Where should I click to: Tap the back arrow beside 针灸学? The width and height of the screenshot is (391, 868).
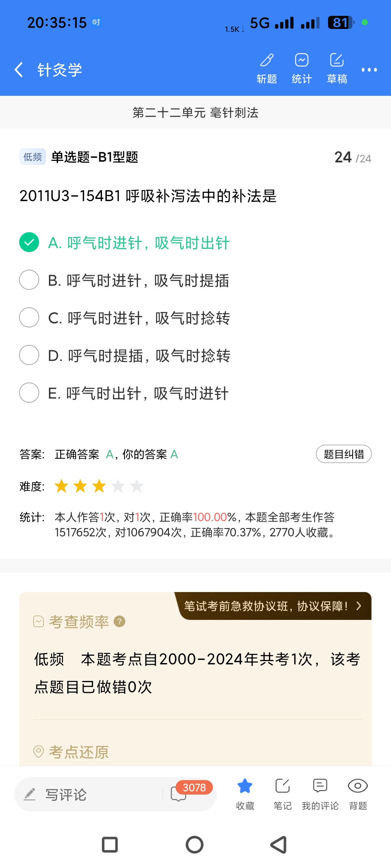pyautogui.click(x=19, y=69)
